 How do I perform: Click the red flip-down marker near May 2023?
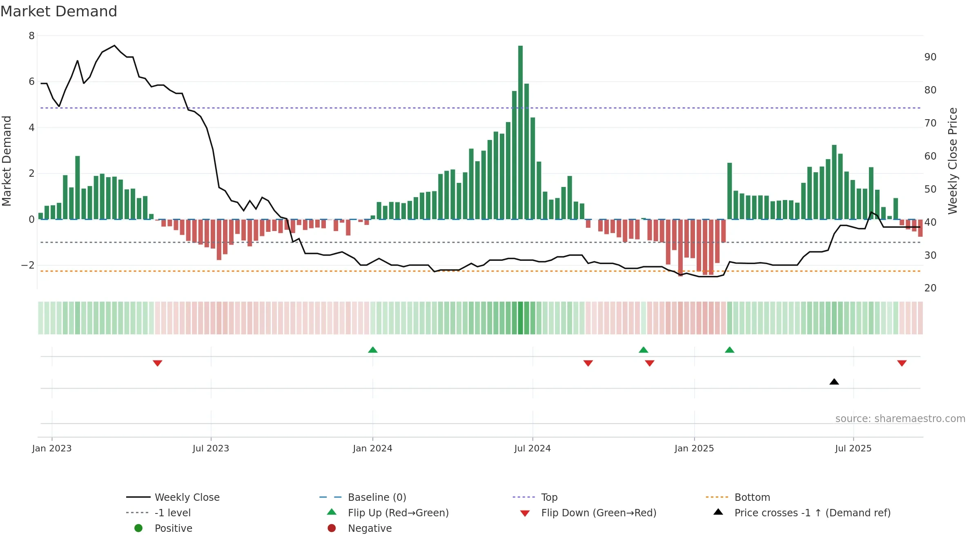pos(158,363)
